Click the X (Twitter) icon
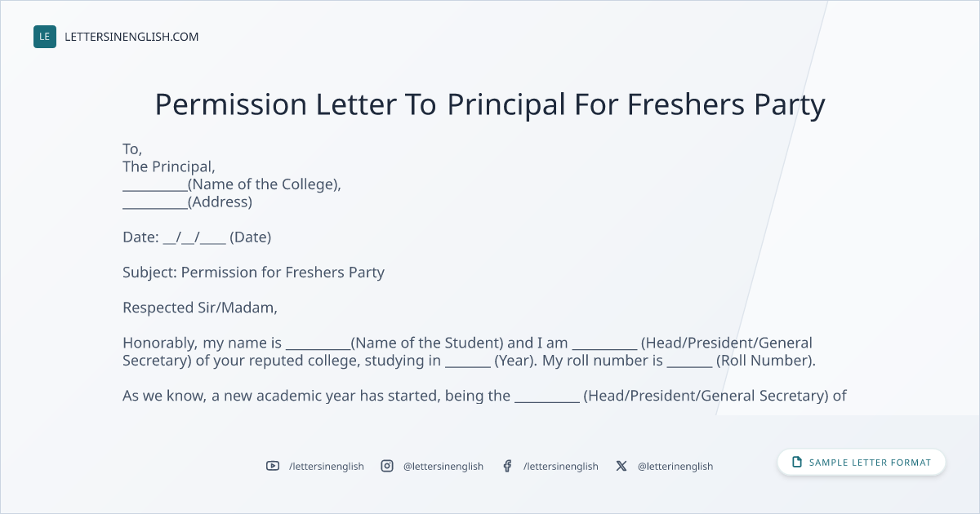Screen dimensions: 980x514 [621, 466]
